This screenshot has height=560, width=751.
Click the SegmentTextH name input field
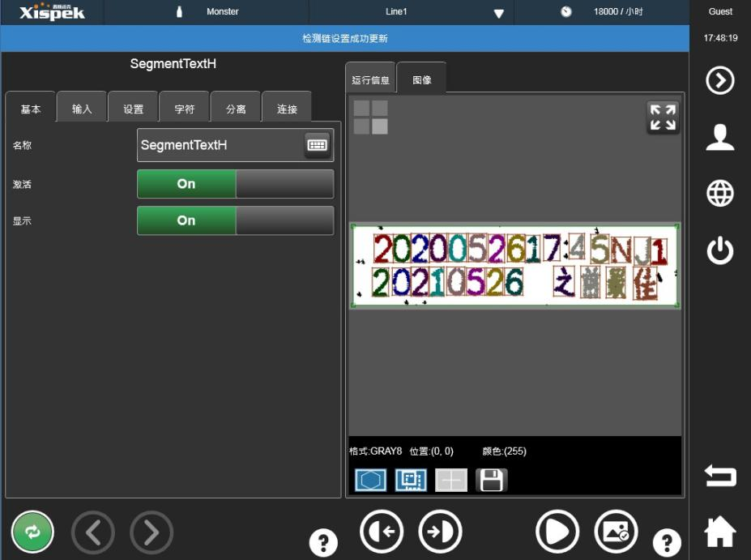[235, 145]
